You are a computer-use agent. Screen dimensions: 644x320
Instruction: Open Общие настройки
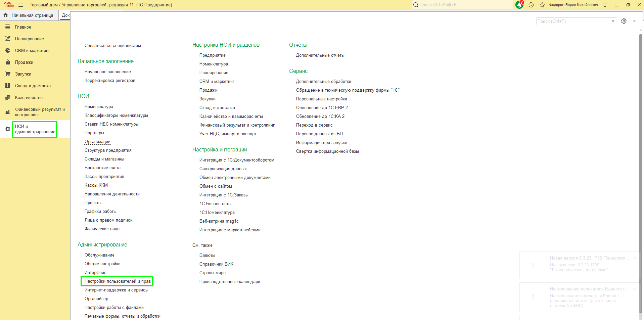point(102,264)
